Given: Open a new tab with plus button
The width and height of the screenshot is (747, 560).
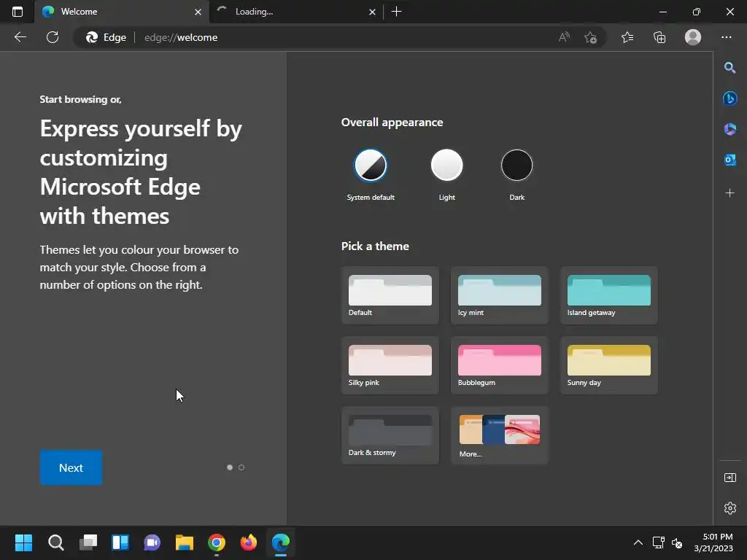Looking at the screenshot, I should point(396,12).
